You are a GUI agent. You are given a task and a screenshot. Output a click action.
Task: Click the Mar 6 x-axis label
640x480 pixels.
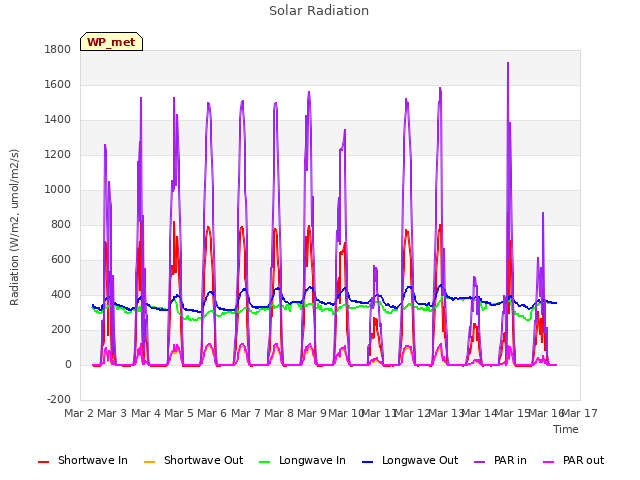[212, 413]
